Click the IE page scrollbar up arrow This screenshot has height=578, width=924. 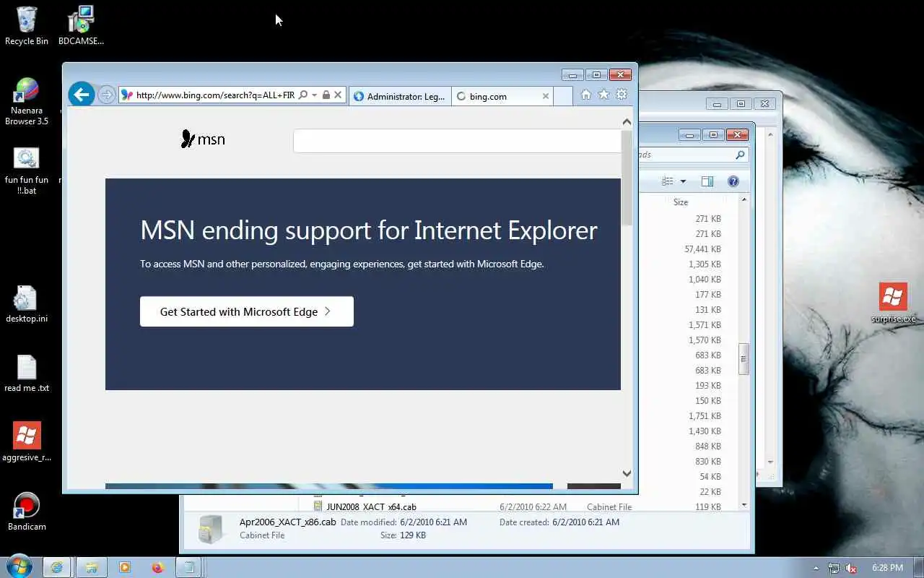pyautogui.click(x=627, y=122)
